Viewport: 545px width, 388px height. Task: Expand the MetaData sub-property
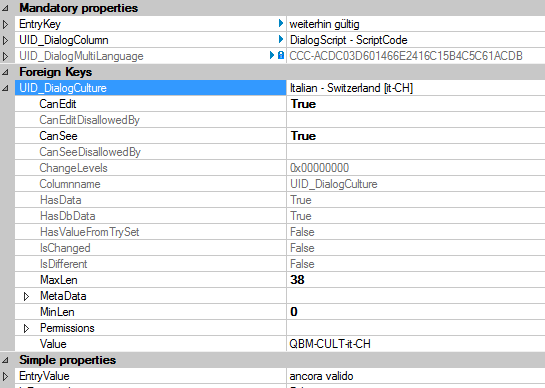tap(26, 296)
